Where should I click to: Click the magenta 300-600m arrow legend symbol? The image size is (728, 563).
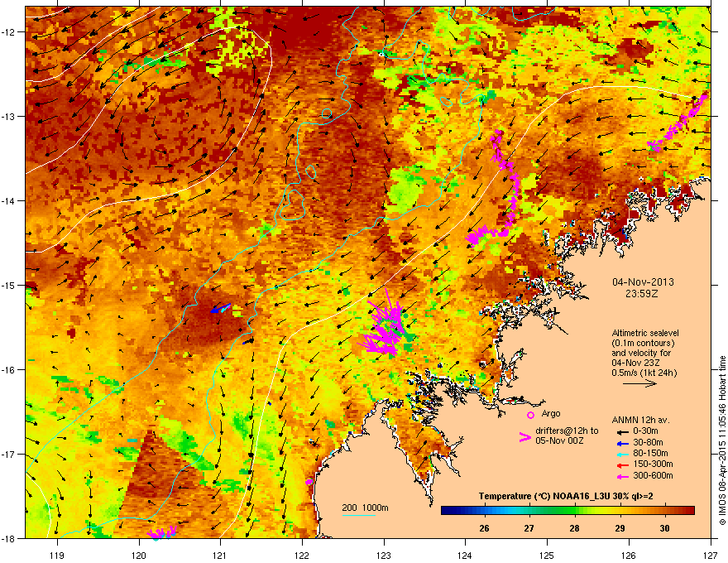pos(622,477)
